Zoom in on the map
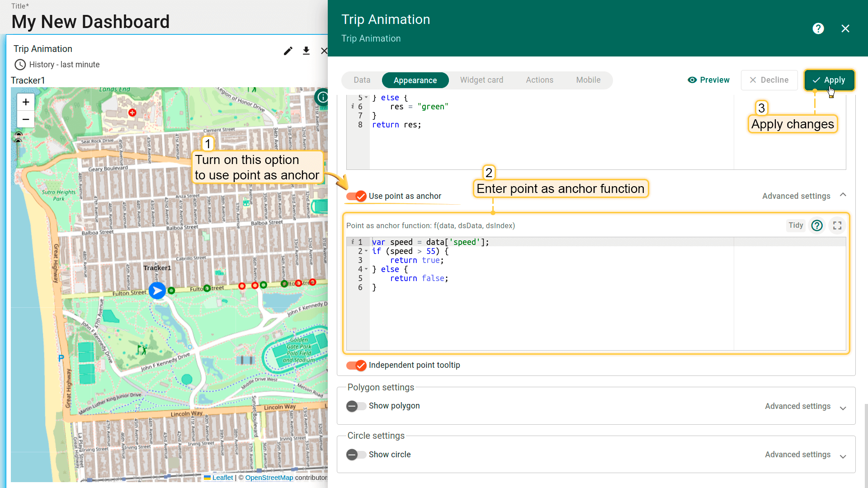 26,102
